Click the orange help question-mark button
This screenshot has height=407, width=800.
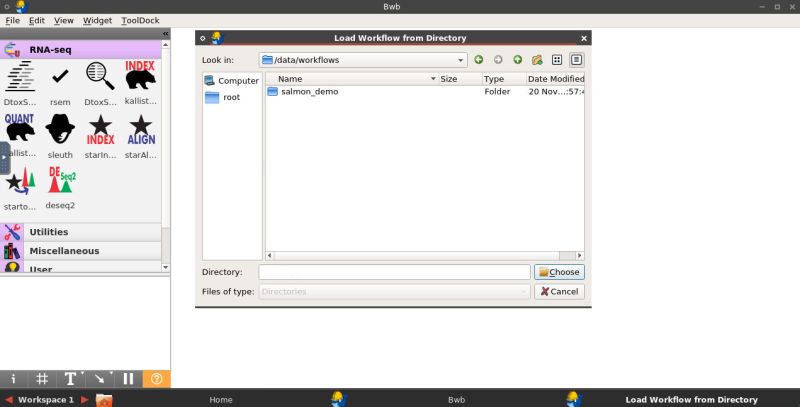[157, 378]
